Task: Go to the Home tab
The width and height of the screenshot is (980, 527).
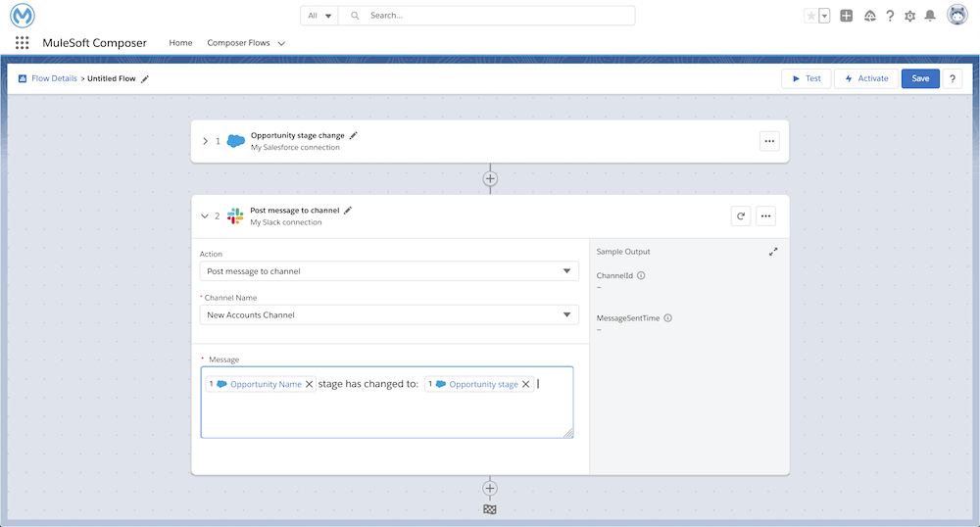Action: 180,43
